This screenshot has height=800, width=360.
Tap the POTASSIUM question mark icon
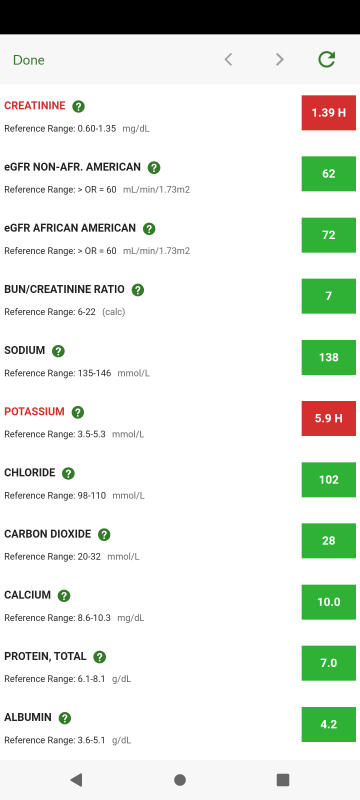[78, 412]
